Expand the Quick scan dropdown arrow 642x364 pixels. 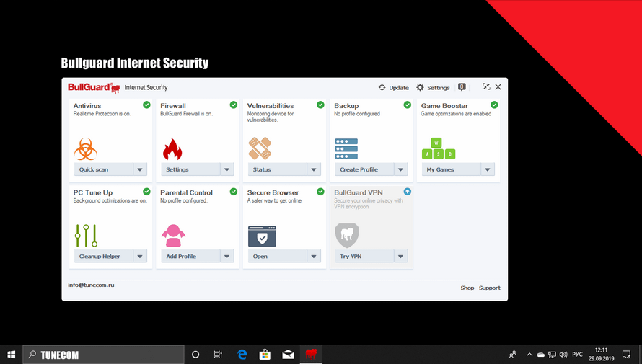click(140, 169)
